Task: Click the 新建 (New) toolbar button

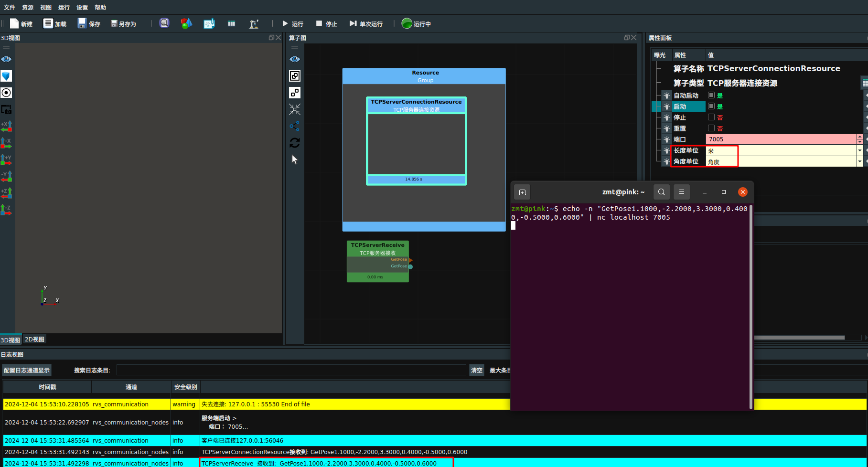Action: click(x=21, y=24)
